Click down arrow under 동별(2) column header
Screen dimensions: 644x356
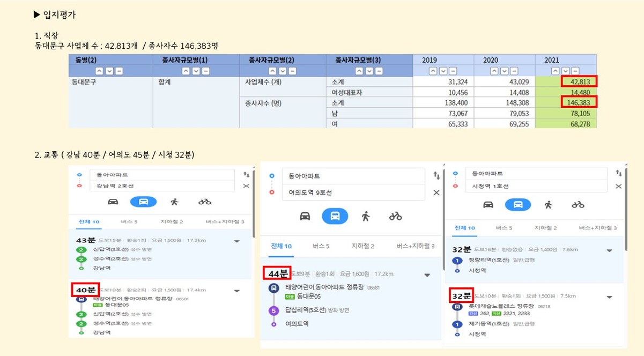click(109, 71)
